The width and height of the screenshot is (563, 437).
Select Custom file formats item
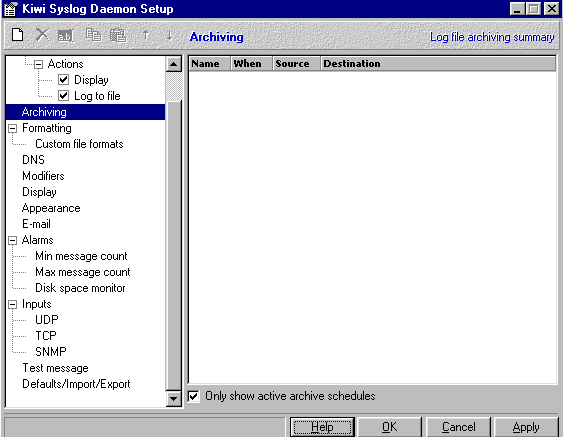(x=79, y=144)
